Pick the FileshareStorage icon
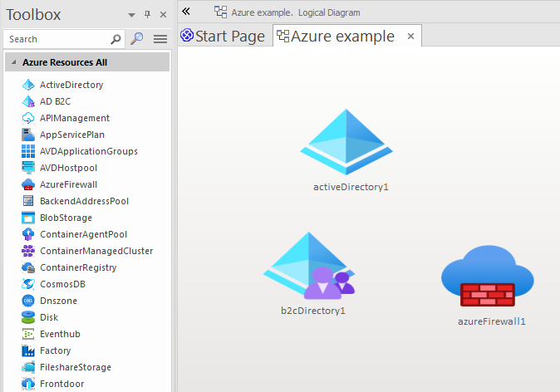The width and height of the screenshot is (560, 392). 28,367
